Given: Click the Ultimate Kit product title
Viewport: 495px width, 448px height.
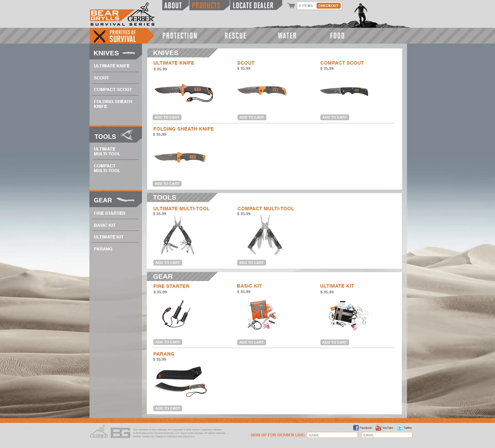Looking at the screenshot, I should pyautogui.click(x=337, y=286).
